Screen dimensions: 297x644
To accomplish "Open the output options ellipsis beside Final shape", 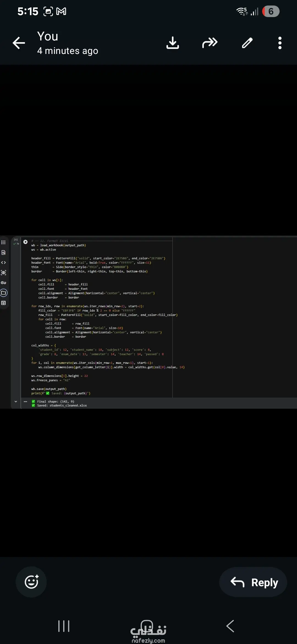I will (x=26, y=402).
